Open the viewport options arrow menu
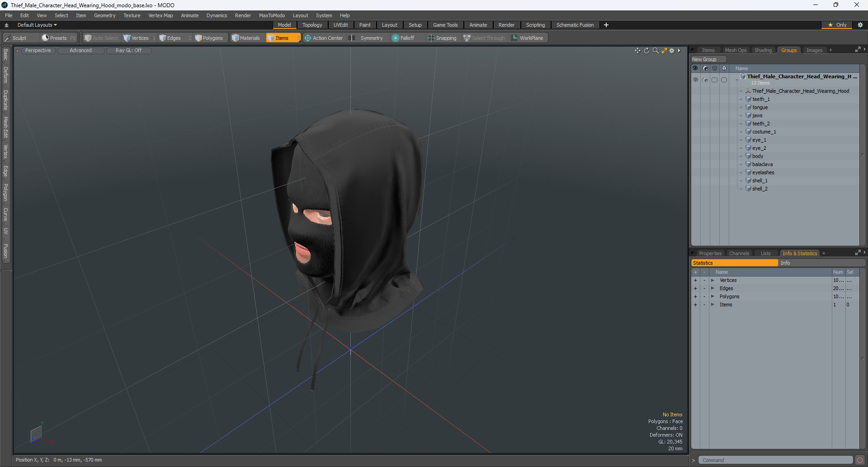Viewport: 868px width, 467px height. [679, 51]
